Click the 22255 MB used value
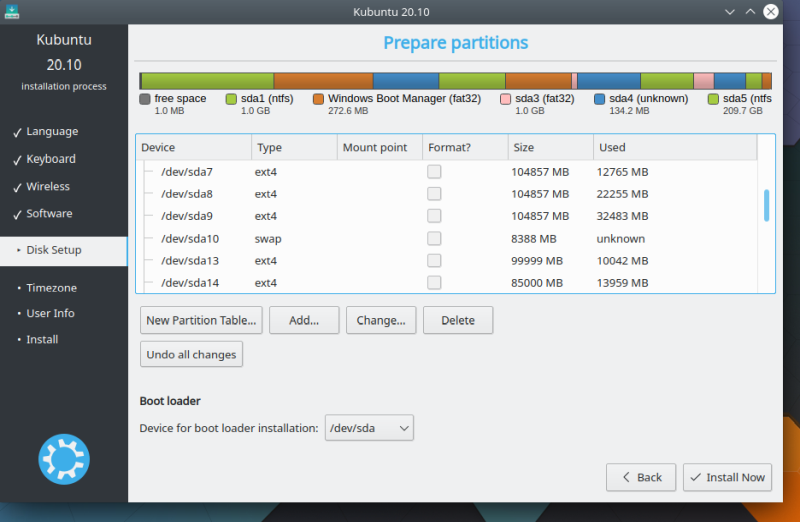 pyautogui.click(x=622, y=194)
